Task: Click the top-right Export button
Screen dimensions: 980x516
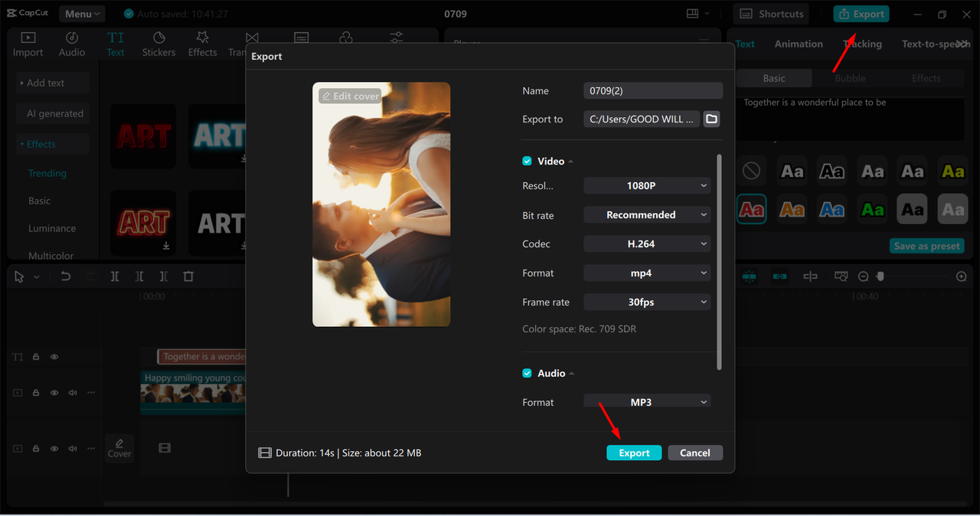Action: (x=862, y=14)
